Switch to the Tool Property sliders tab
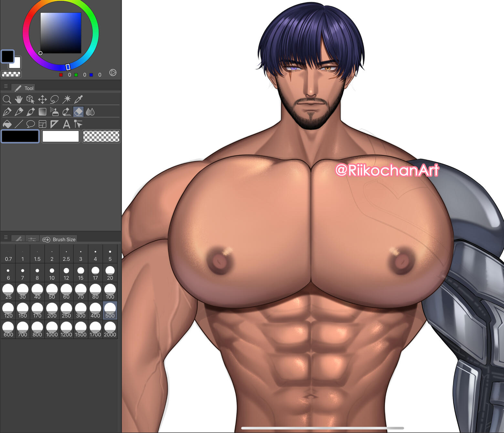The width and height of the screenshot is (504, 433). click(32, 239)
